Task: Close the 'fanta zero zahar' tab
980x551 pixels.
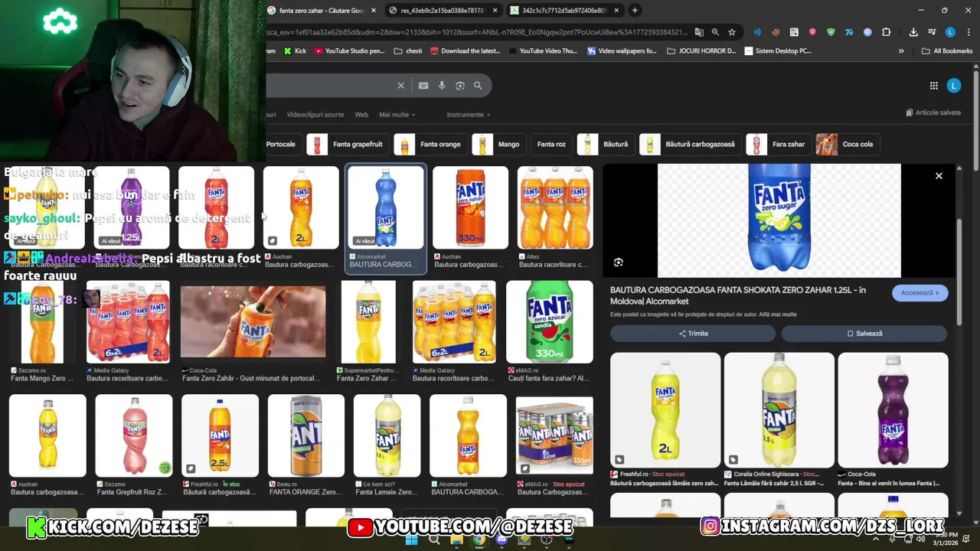Action: (374, 11)
